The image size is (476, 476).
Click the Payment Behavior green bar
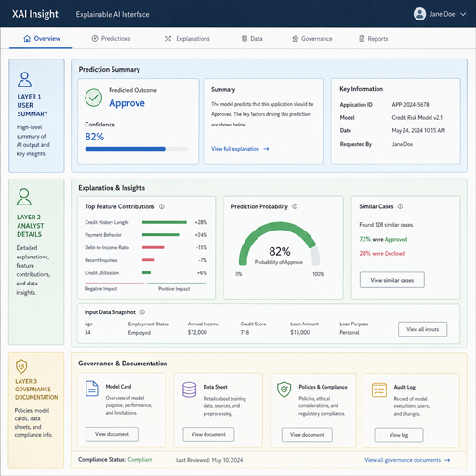(161, 235)
